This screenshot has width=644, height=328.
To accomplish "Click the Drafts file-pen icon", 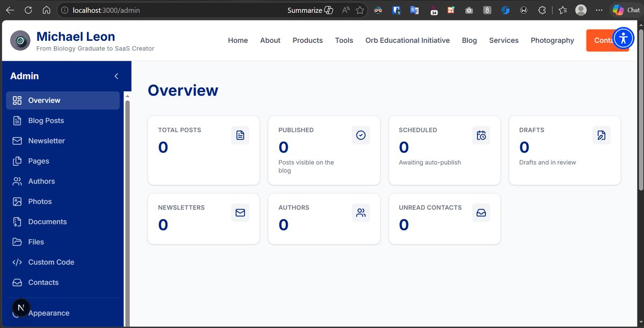I will (602, 135).
